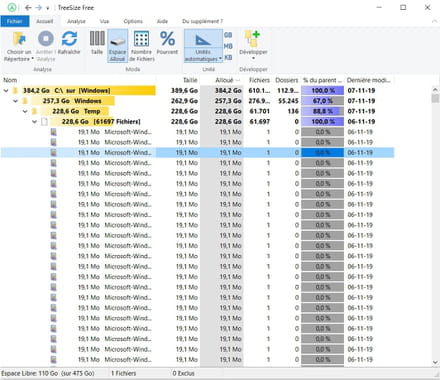Sort by Dernière modification column
This screenshot has width=440, height=380.
(368, 80)
